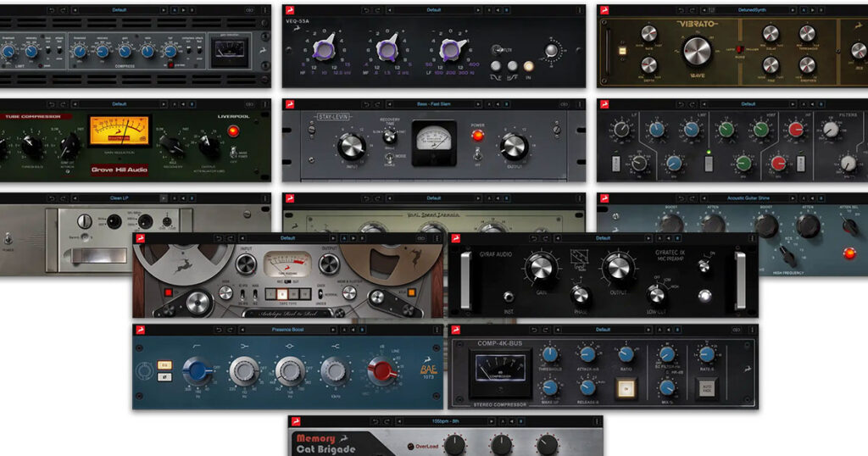The width and height of the screenshot is (868, 456).
Task: Copy state A to B in the VEQ-55A header
Action: pos(498,10)
